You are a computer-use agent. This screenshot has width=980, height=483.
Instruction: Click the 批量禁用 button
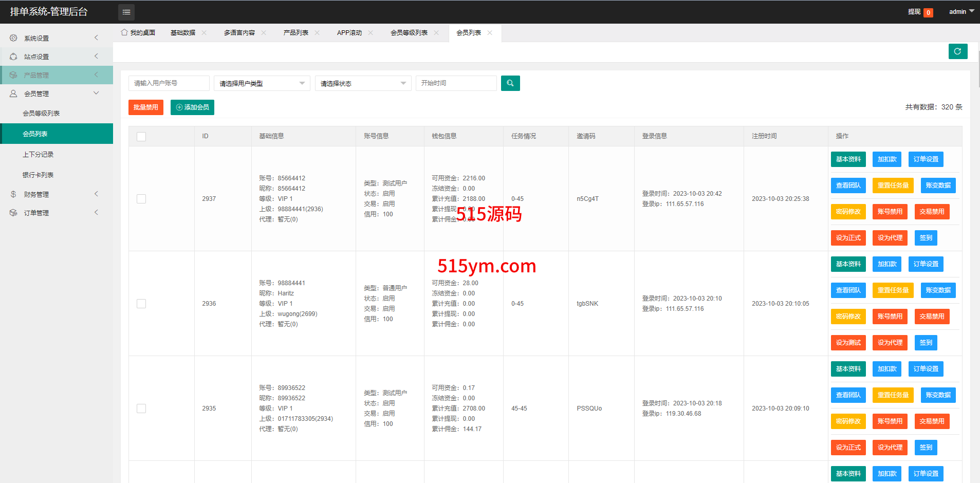tap(146, 107)
